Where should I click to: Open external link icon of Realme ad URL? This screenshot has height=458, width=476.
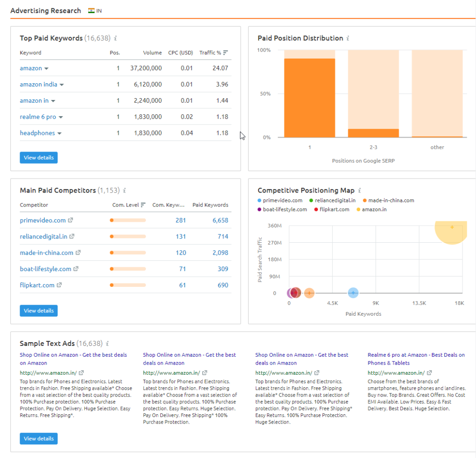click(x=429, y=372)
